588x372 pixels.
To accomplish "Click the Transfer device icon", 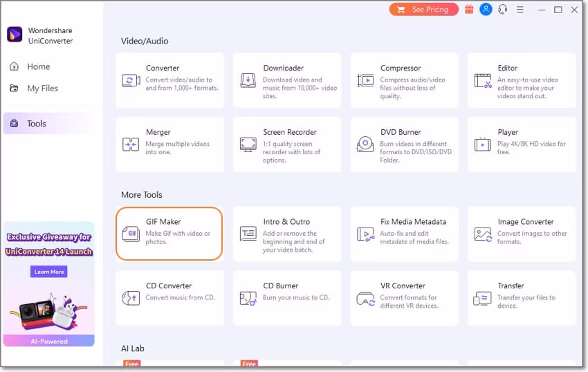I will 482,299.
